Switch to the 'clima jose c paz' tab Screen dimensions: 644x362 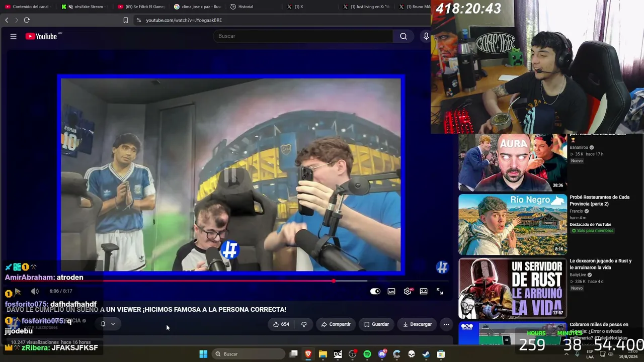point(197,7)
